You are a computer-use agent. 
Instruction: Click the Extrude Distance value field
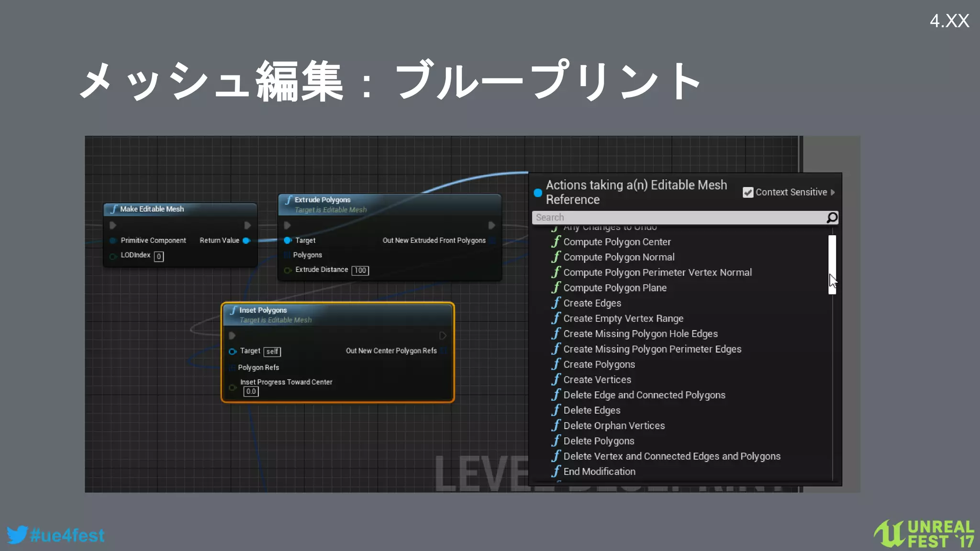point(360,270)
